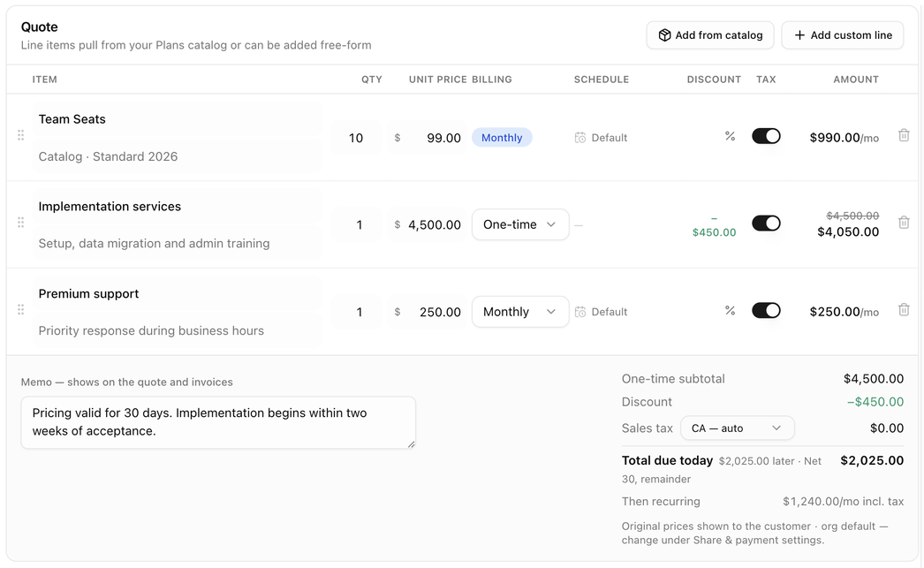Edit Implementation services quantity field

pos(356,225)
